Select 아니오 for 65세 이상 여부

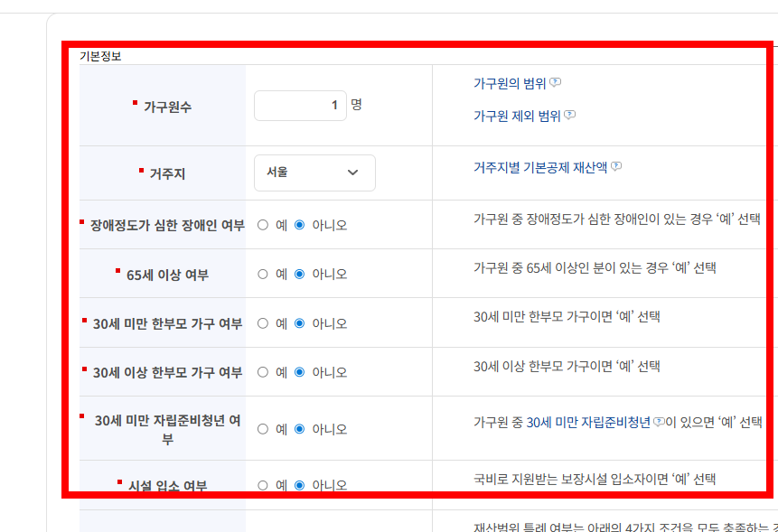tap(300, 275)
